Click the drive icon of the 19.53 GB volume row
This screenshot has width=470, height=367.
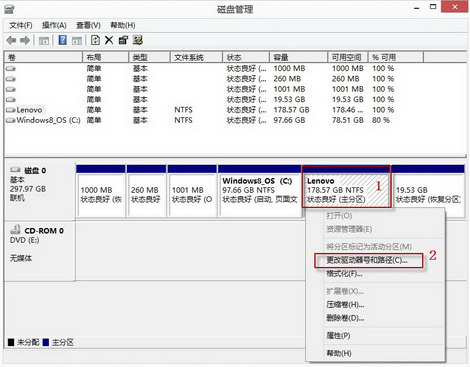click(11, 99)
